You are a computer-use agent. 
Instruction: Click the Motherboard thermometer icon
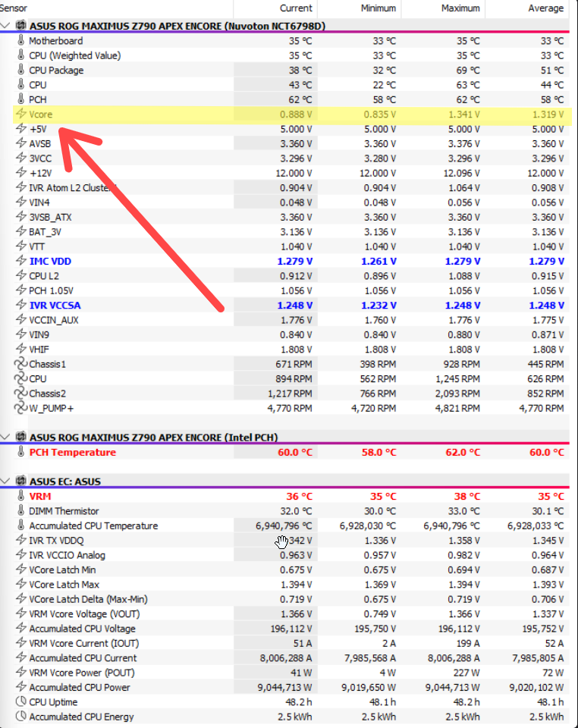pyautogui.click(x=21, y=40)
